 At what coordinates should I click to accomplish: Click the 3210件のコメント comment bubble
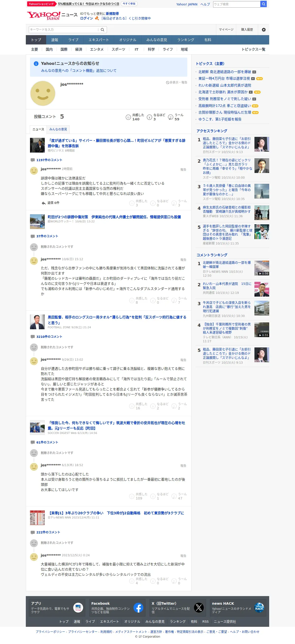coord(32,337)
